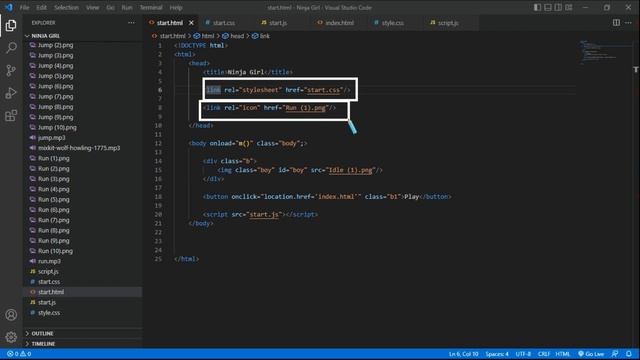Screen dimensions: 640x360
Task: Click the Spaces: 4 indentation setting
Action: [x=497, y=354]
